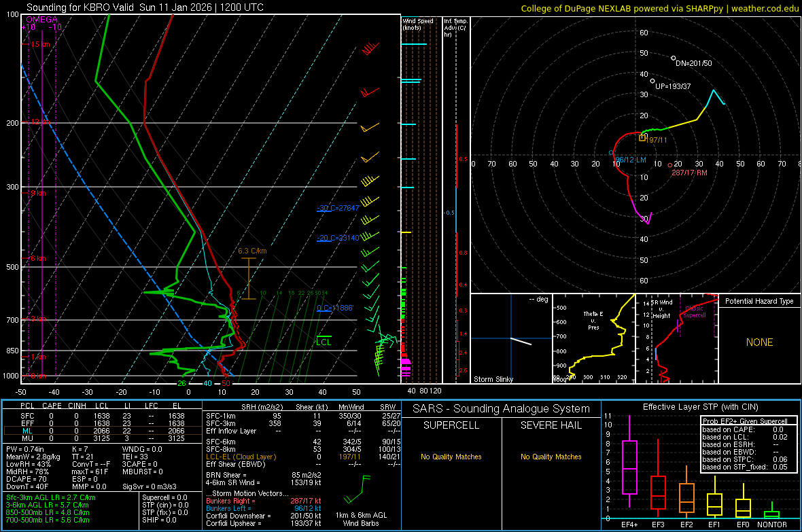Click the 'UP=193/37' hodograph marker label
Image resolution: width=802 pixels, height=532 pixels.
673,86
